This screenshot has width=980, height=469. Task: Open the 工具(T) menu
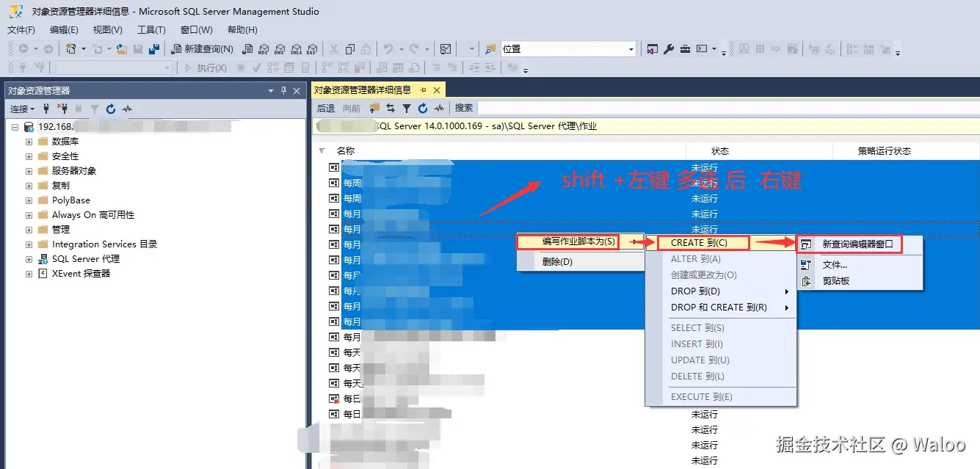(151, 29)
